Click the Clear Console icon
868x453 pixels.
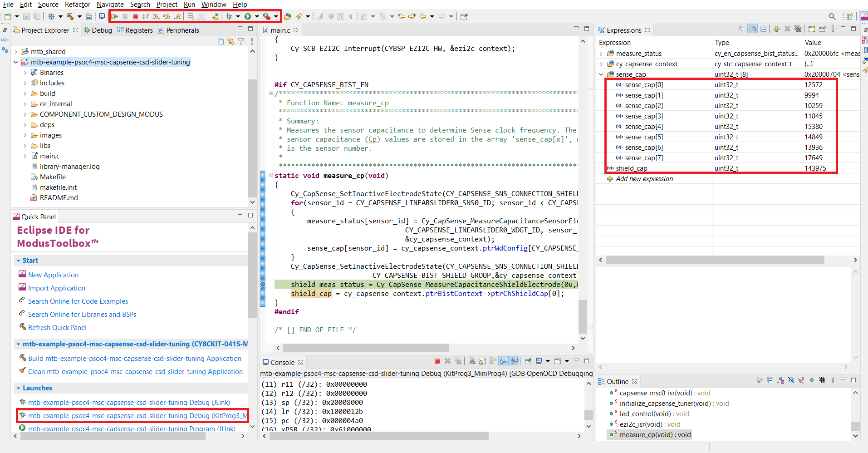[472, 361]
